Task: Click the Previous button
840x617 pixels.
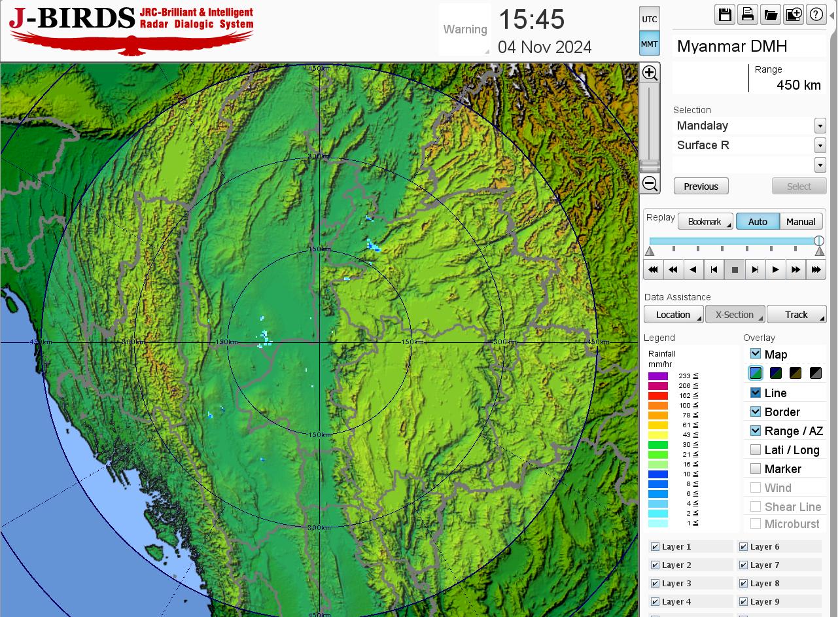Action: click(x=701, y=186)
